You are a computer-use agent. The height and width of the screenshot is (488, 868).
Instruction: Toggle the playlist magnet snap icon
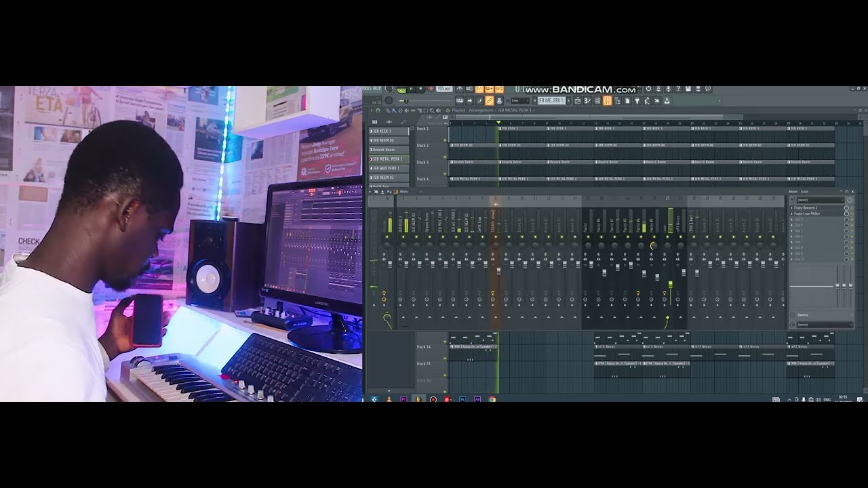[x=378, y=110]
